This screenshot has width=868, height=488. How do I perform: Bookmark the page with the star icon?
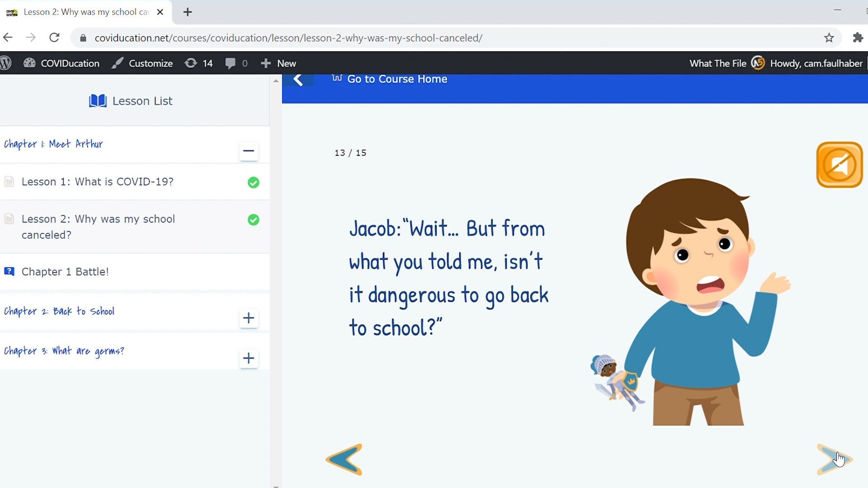click(829, 38)
